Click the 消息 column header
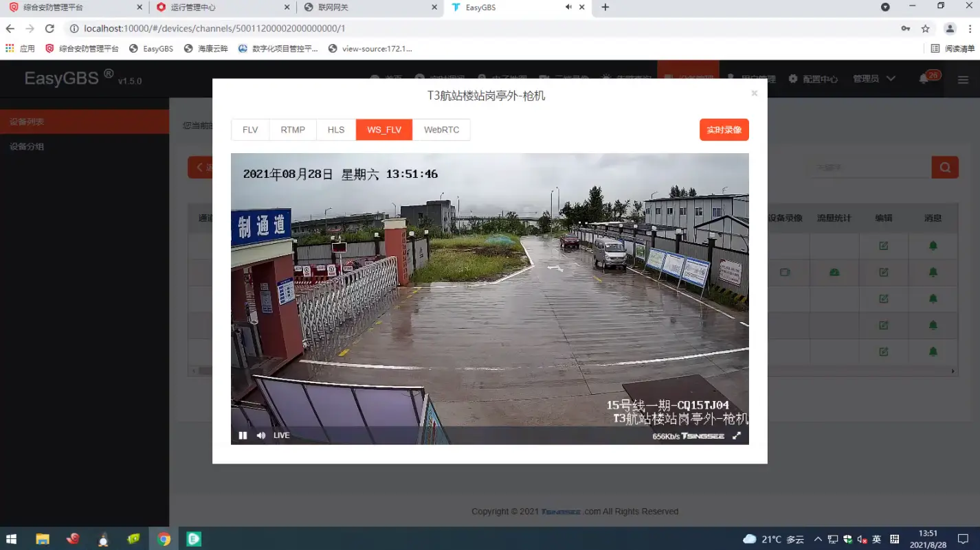980x550 pixels. (x=933, y=218)
